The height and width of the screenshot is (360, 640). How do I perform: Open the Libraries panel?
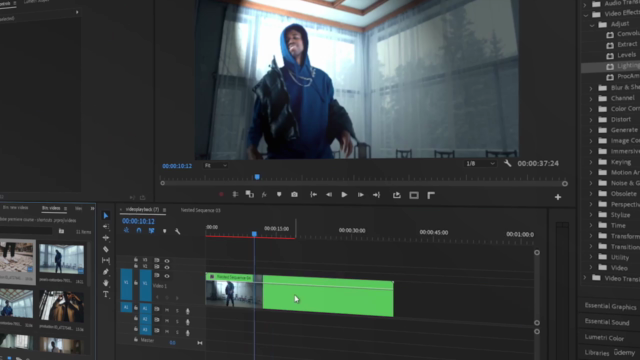(597, 353)
